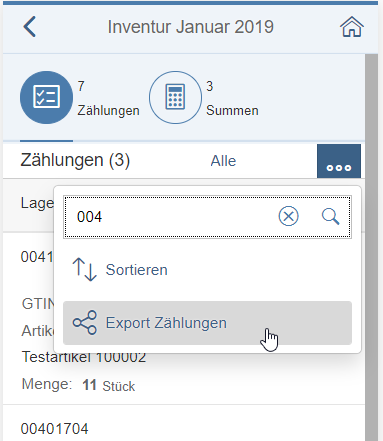Screen dimensions: 383x441
Task: Click the Zählungen (3) list heading
Action: [x=75, y=160]
